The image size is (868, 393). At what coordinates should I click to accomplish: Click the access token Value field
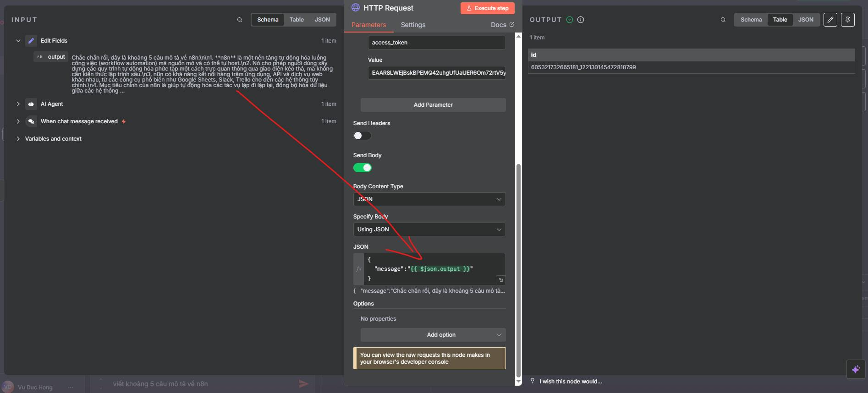[436, 73]
